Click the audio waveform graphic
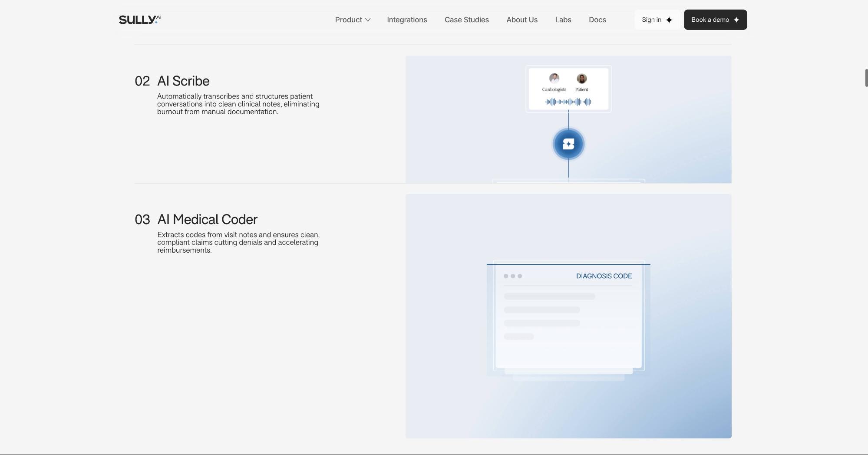868x455 pixels. click(x=568, y=102)
